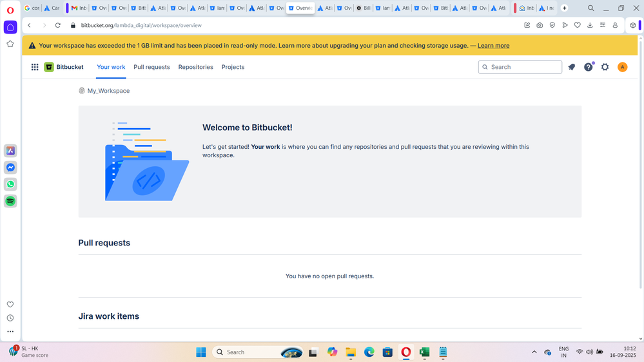The height and width of the screenshot is (362, 644).
Task: Open history clock icon in Opera sidebar
Action: click(10, 318)
